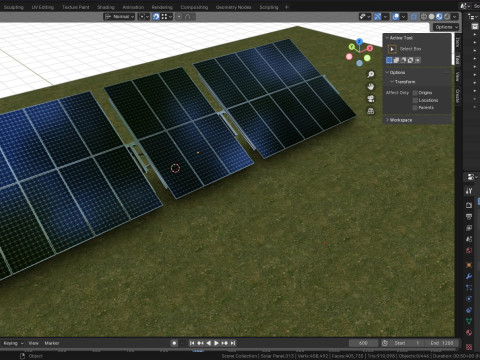Switch to the View sidebar tab
Viewport: 480px width, 360px height.
[458, 77]
